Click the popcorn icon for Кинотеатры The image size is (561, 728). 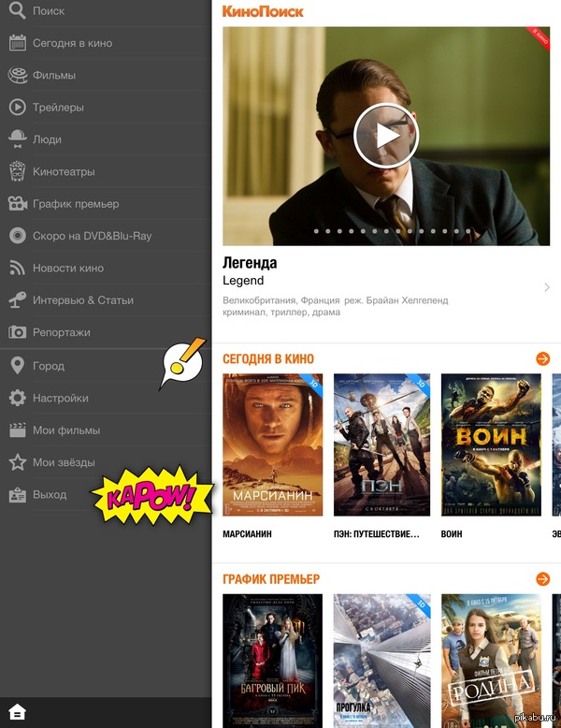tap(17, 171)
